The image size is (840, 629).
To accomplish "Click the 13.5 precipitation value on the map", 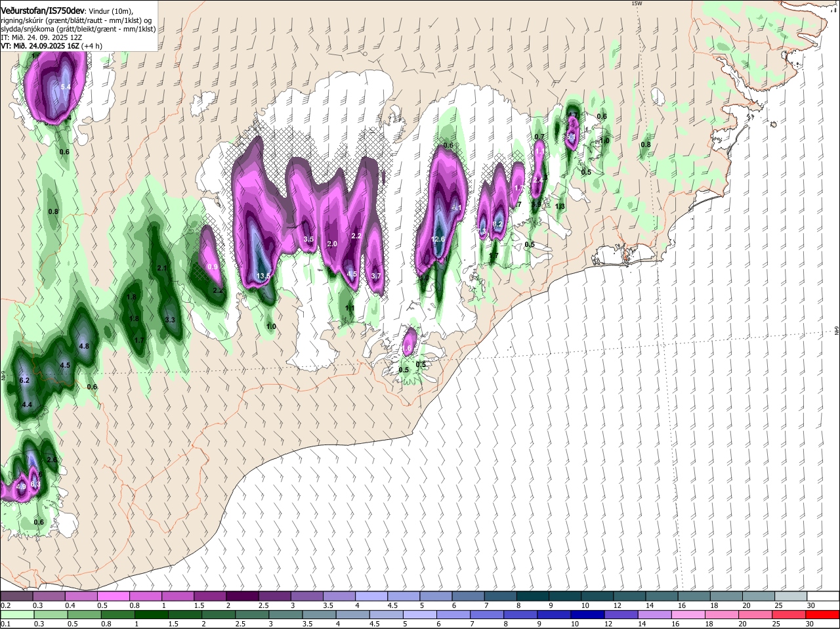I will click(x=264, y=276).
